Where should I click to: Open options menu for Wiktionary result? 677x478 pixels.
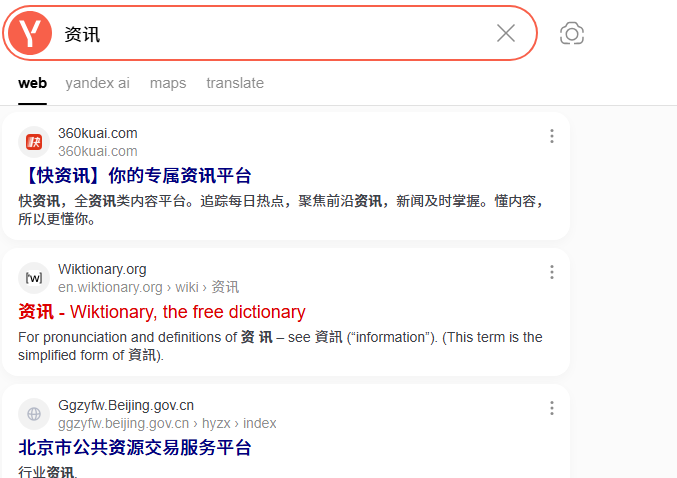551,272
